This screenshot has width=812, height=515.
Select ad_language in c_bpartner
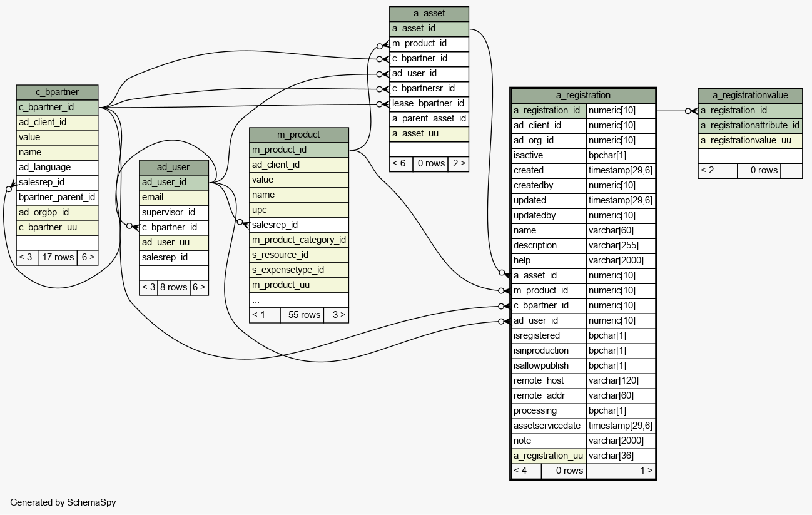pyautogui.click(x=57, y=168)
